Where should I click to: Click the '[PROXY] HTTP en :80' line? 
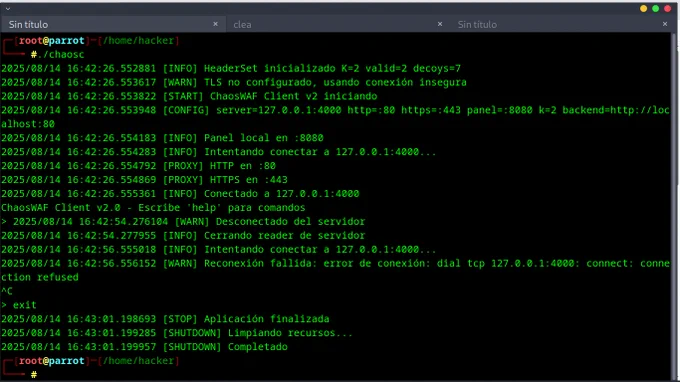(138, 166)
